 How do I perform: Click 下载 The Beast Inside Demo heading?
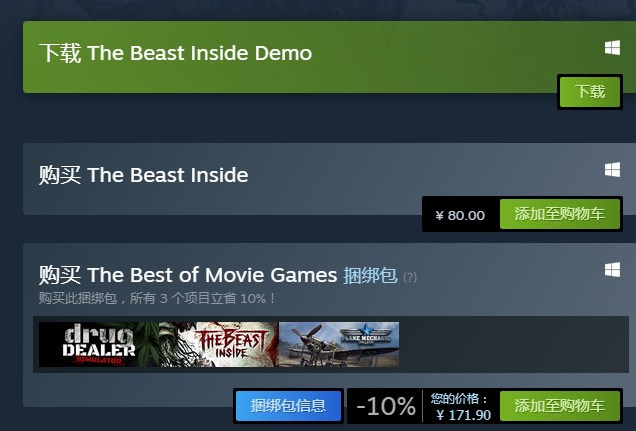coord(176,53)
